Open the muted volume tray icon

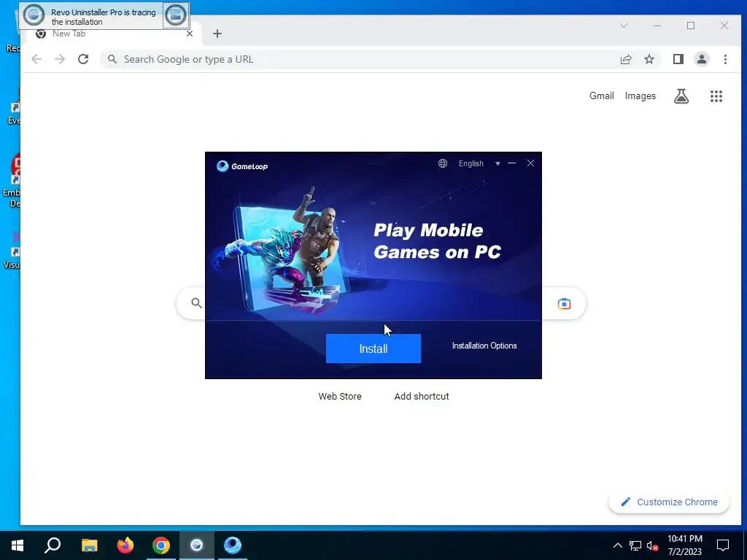[652, 545]
